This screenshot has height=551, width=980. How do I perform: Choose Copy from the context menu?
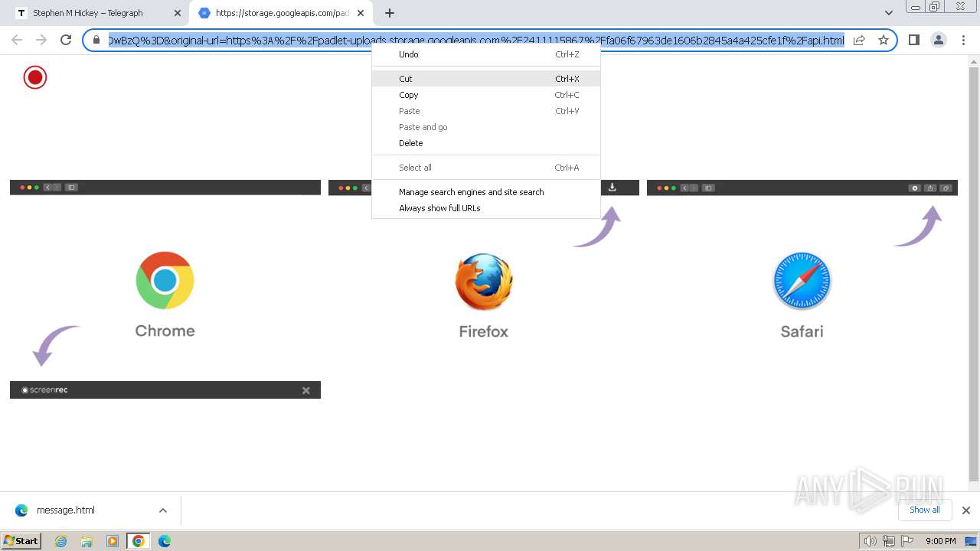click(486, 95)
